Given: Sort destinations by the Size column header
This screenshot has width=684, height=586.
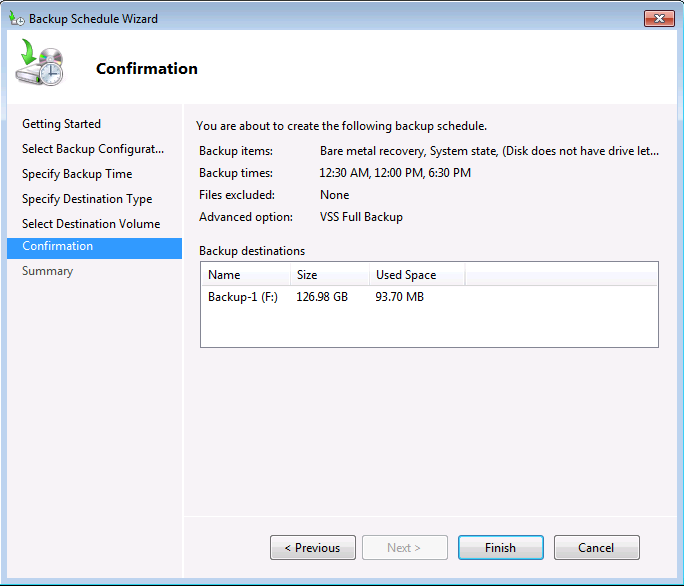Looking at the screenshot, I should pos(328,275).
